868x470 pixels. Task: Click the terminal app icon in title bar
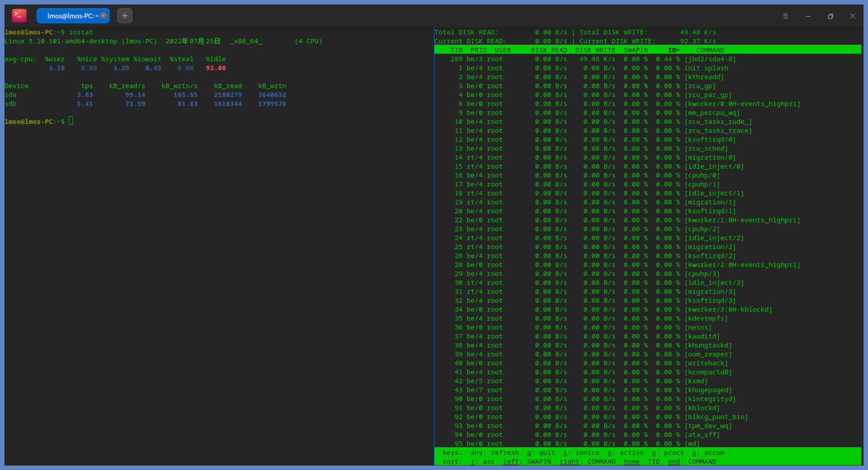19,16
